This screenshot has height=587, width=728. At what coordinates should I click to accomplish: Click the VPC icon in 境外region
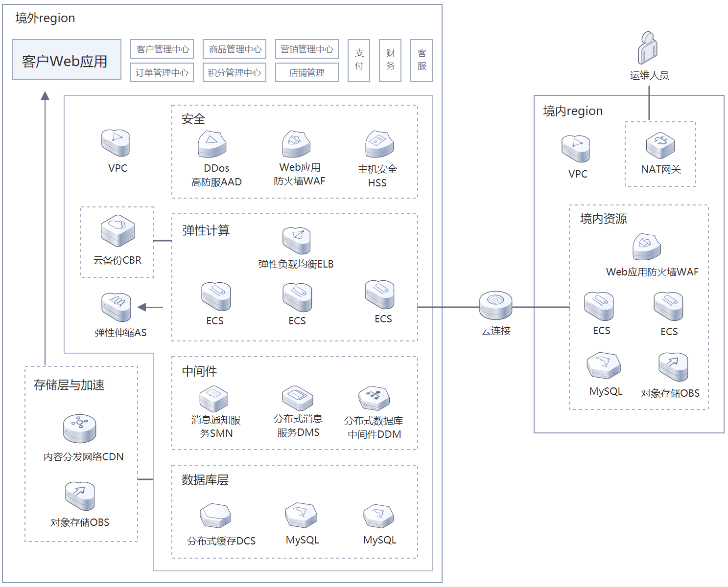click(116, 143)
